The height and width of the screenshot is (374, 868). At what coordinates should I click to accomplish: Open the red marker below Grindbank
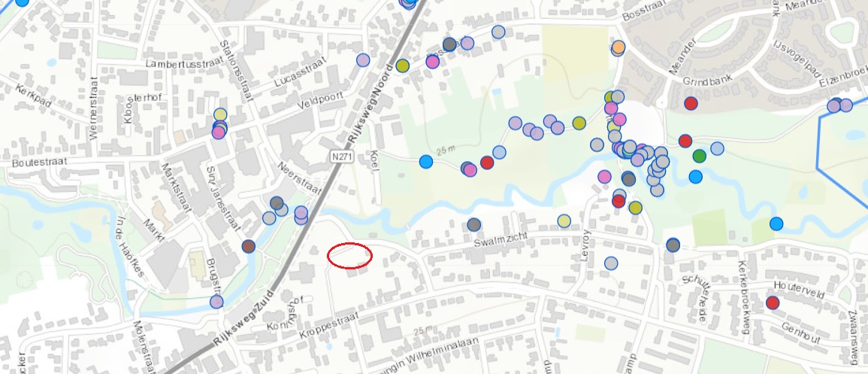[691, 103]
